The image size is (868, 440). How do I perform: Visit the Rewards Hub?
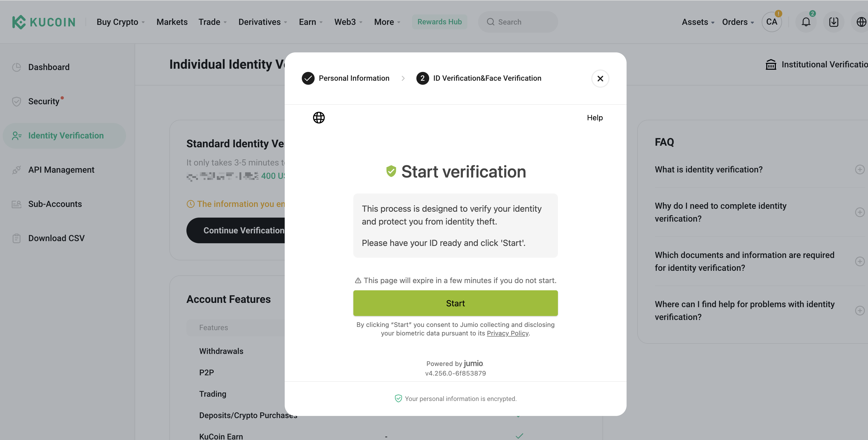[439, 22]
